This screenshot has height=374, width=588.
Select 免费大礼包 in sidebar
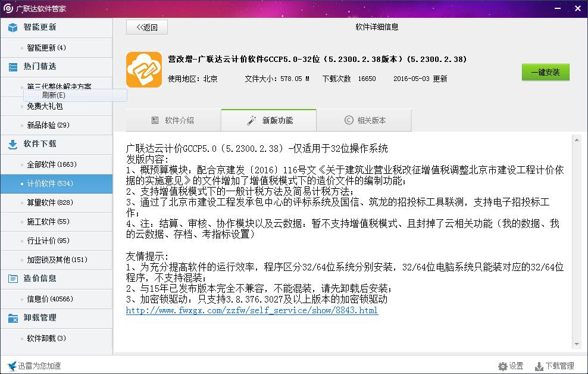pos(57,107)
